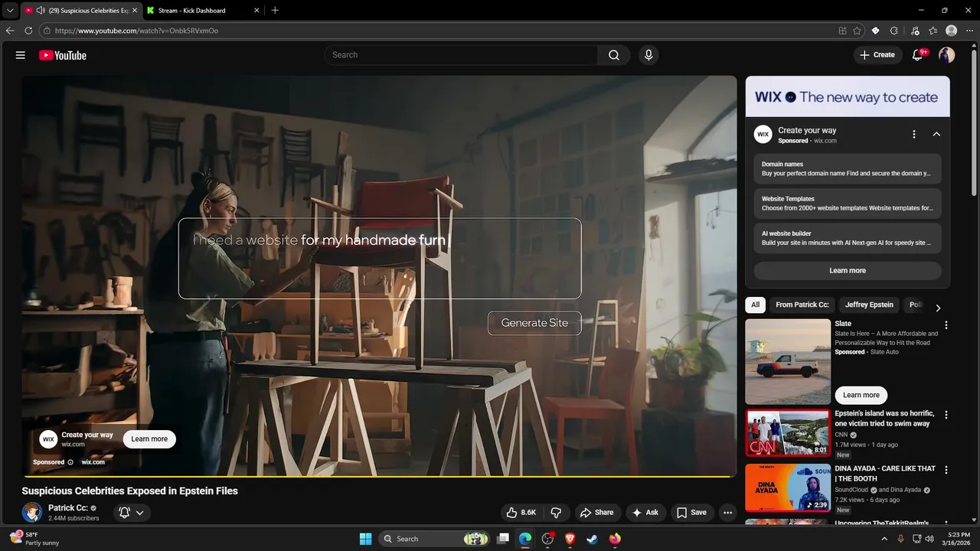Open OBS Studio from the taskbar

pos(547,539)
